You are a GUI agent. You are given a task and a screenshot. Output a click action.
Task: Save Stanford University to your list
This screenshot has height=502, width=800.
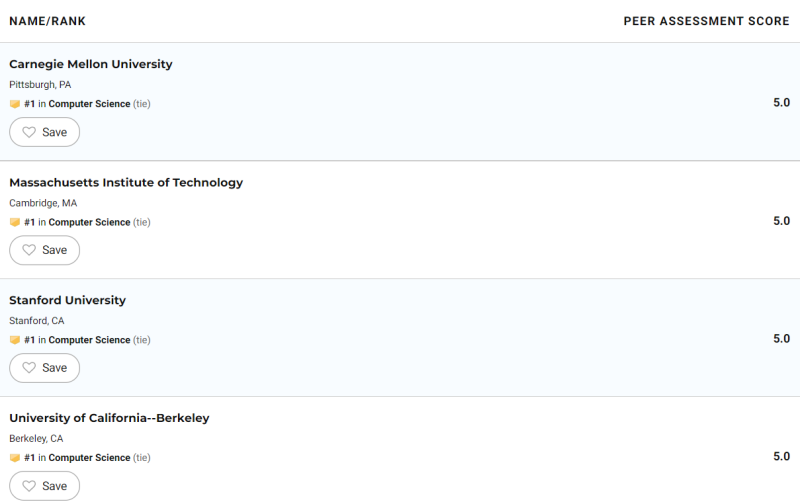tap(45, 368)
